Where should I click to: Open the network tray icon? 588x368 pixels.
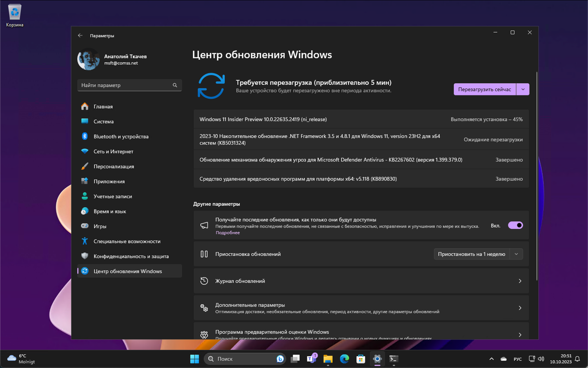[532, 359]
